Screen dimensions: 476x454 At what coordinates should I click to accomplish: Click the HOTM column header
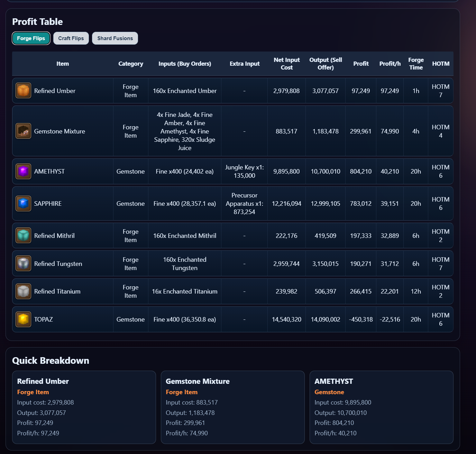(x=441, y=64)
